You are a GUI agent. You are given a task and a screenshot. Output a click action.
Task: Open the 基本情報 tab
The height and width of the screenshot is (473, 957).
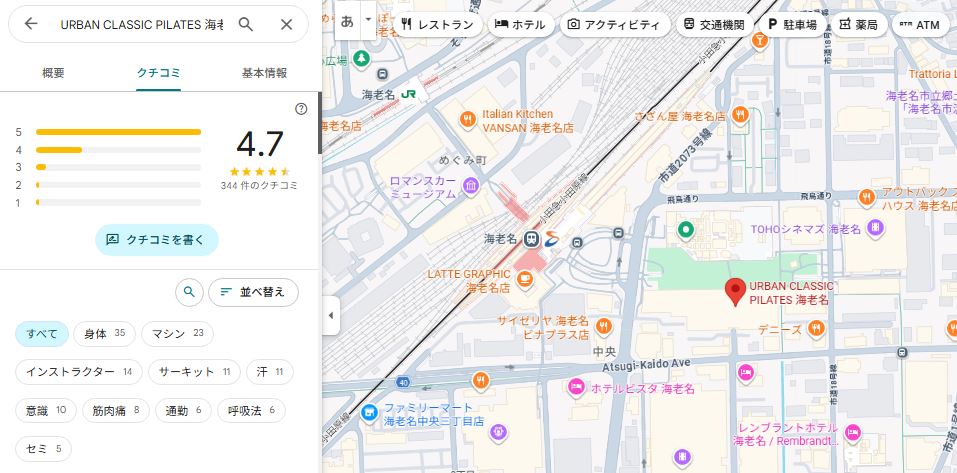pyautogui.click(x=265, y=73)
